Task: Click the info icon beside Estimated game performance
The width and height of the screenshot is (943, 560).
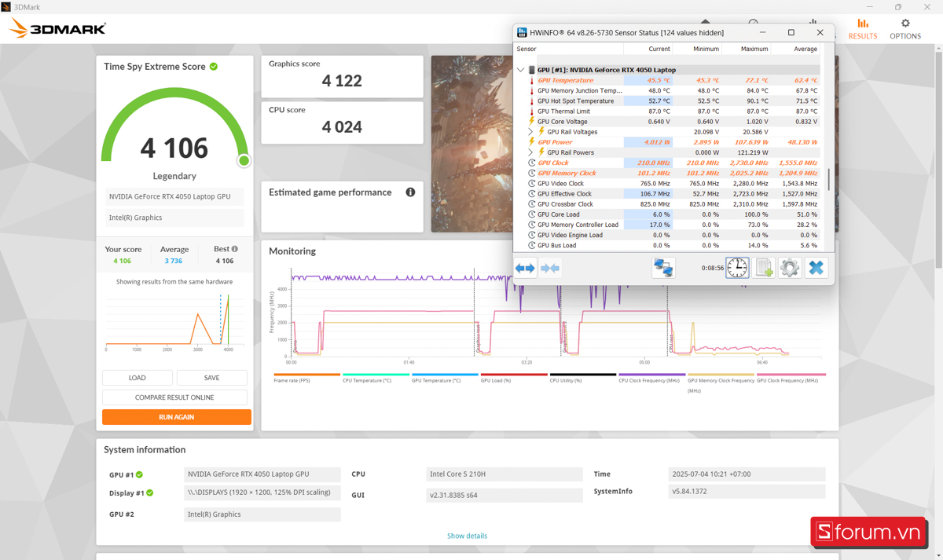Action: click(410, 192)
